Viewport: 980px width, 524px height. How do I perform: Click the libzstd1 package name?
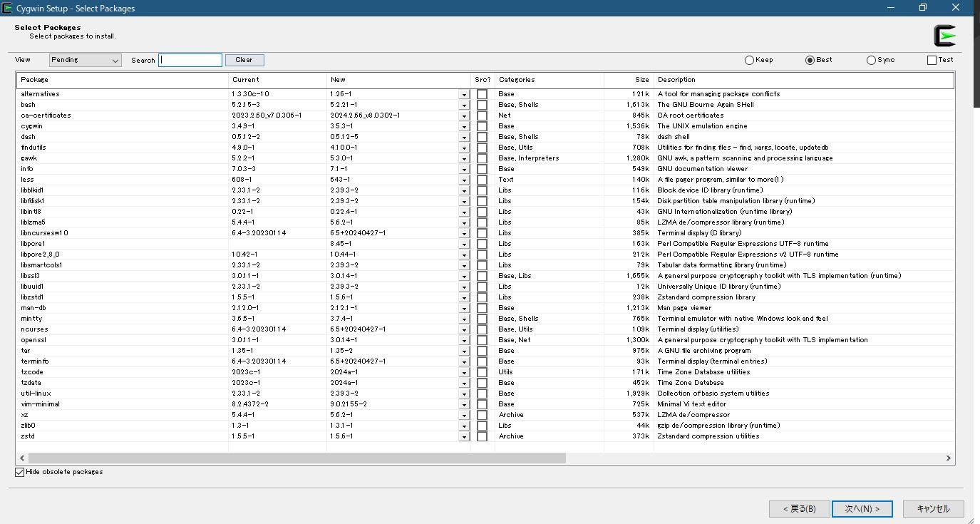pos(32,297)
